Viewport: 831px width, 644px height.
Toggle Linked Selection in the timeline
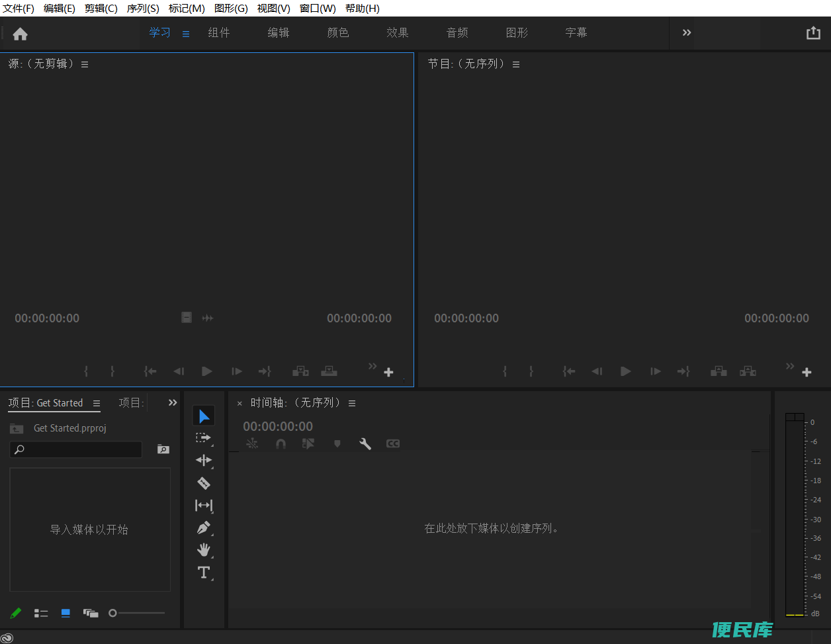308,443
